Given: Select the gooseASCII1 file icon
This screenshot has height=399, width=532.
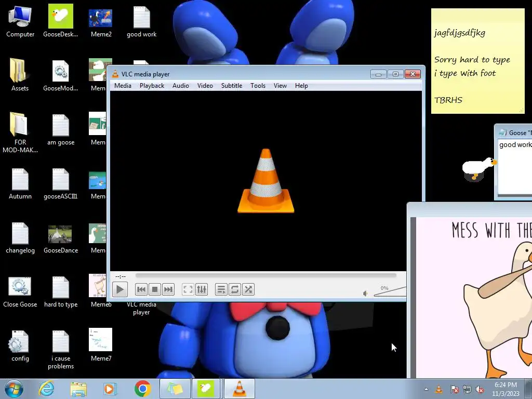Looking at the screenshot, I should [61, 183].
